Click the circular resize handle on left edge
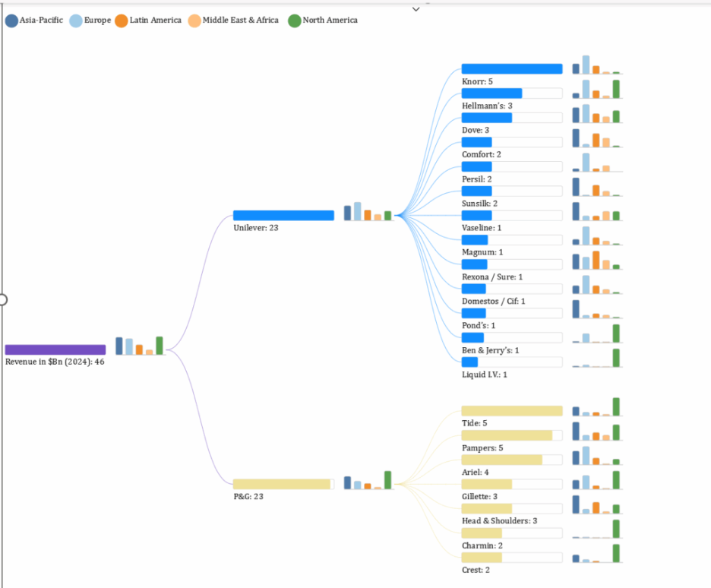This screenshot has width=711, height=588. coord(2,299)
